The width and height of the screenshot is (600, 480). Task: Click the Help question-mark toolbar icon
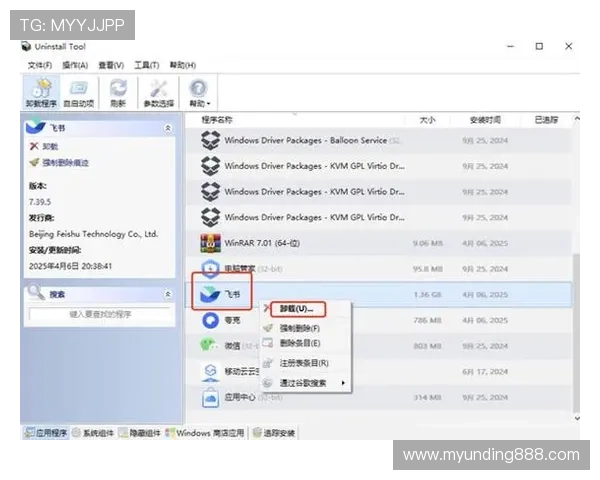tap(198, 88)
